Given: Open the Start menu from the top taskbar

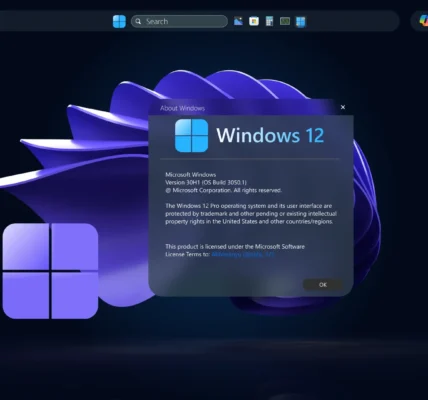Looking at the screenshot, I should (x=119, y=21).
